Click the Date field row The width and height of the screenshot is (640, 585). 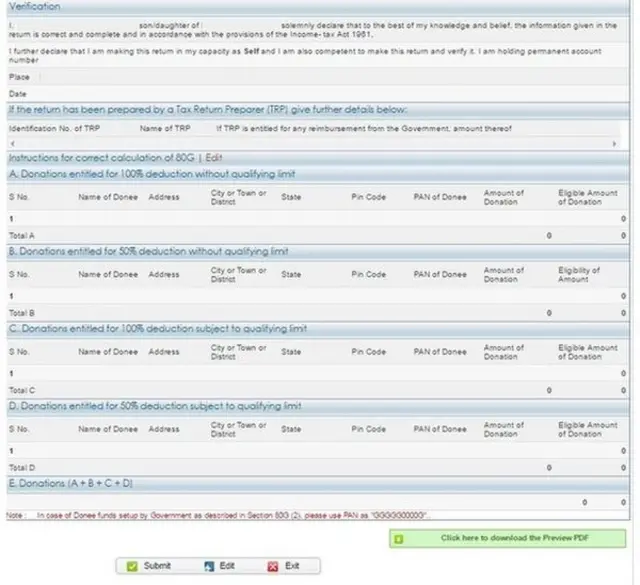click(x=318, y=94)
